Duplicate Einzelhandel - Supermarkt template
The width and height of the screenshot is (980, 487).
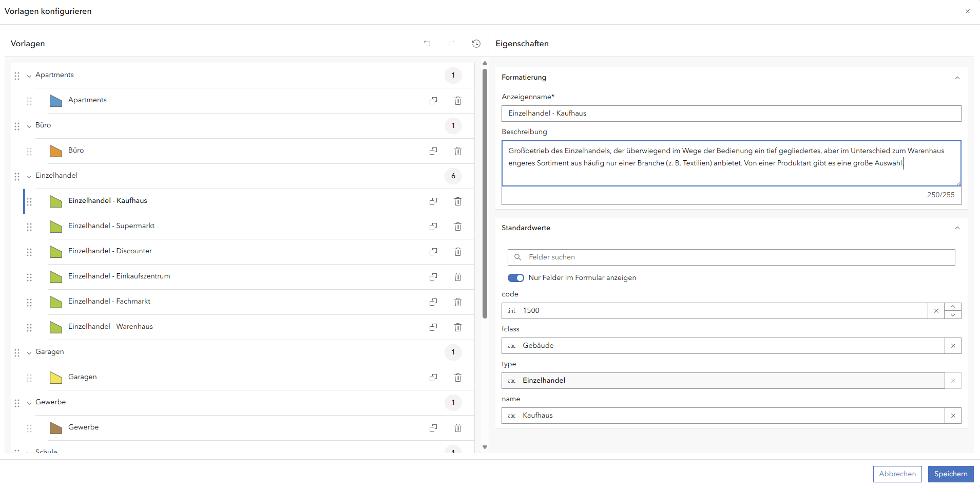(433, 227)
